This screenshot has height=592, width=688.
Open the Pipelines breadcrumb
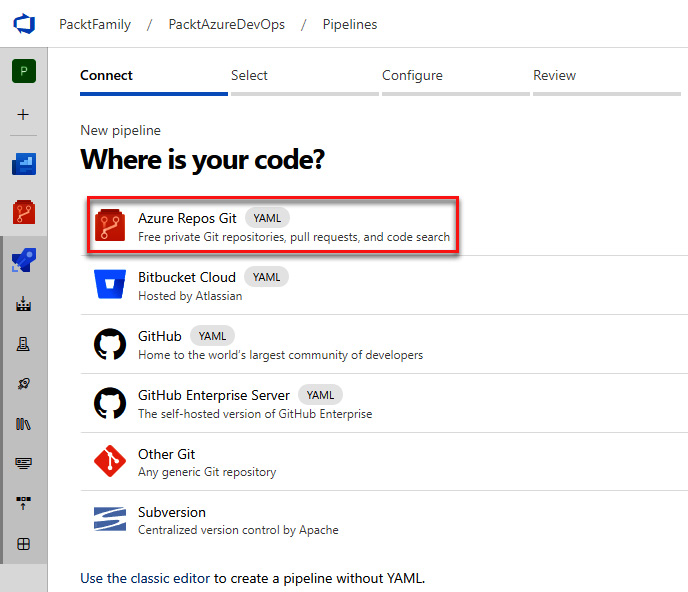coord(350,24)
